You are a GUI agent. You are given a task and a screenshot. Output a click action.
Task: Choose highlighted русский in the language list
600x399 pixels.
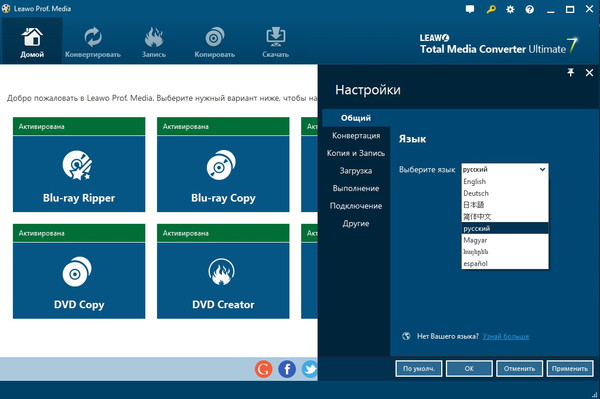505,228
